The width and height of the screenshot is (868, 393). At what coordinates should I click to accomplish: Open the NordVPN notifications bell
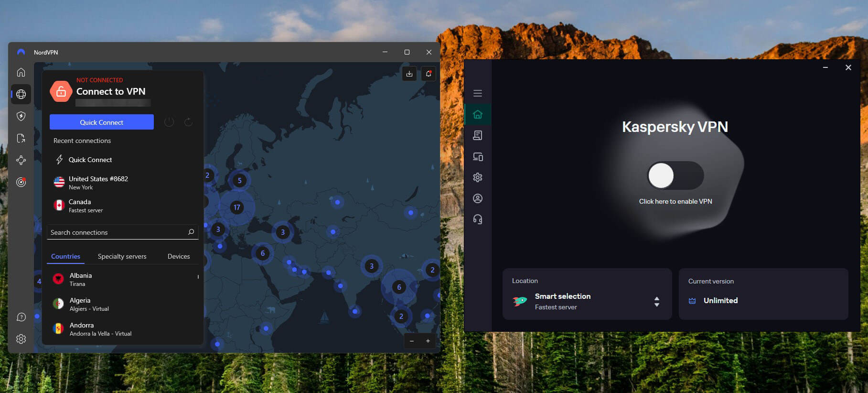click(429, 74)
